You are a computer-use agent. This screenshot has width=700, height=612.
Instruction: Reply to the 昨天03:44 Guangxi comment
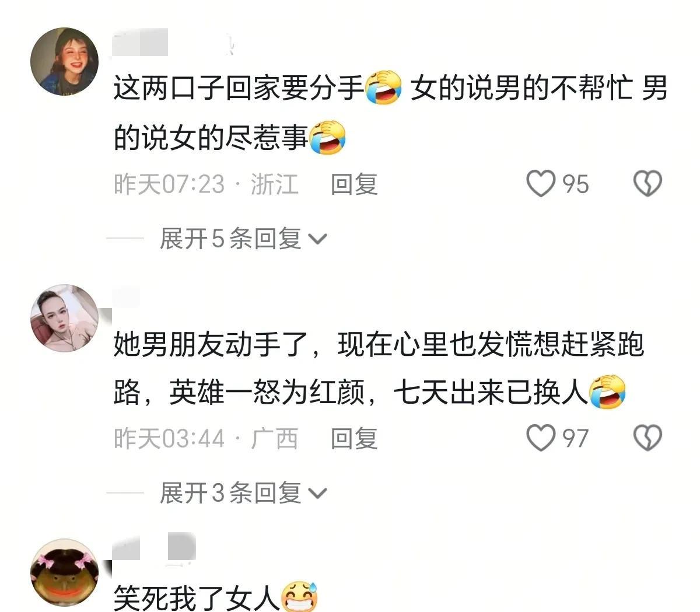pyautogui.click(x=354, y=439)
